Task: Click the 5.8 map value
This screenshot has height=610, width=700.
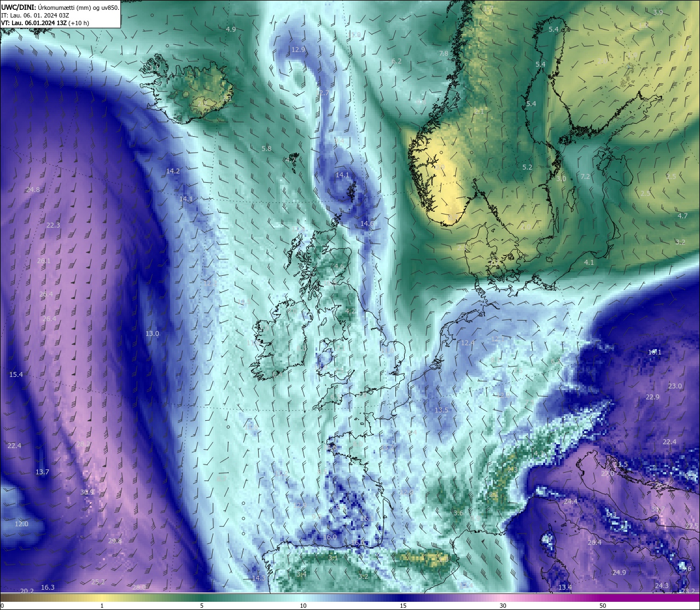Action: tap(266, 149)
